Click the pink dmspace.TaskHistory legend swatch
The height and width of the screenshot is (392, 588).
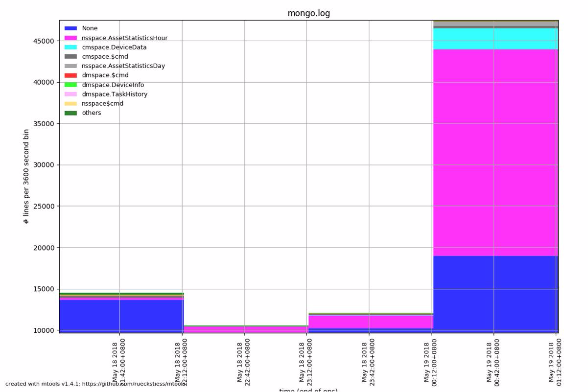(71, 94)
